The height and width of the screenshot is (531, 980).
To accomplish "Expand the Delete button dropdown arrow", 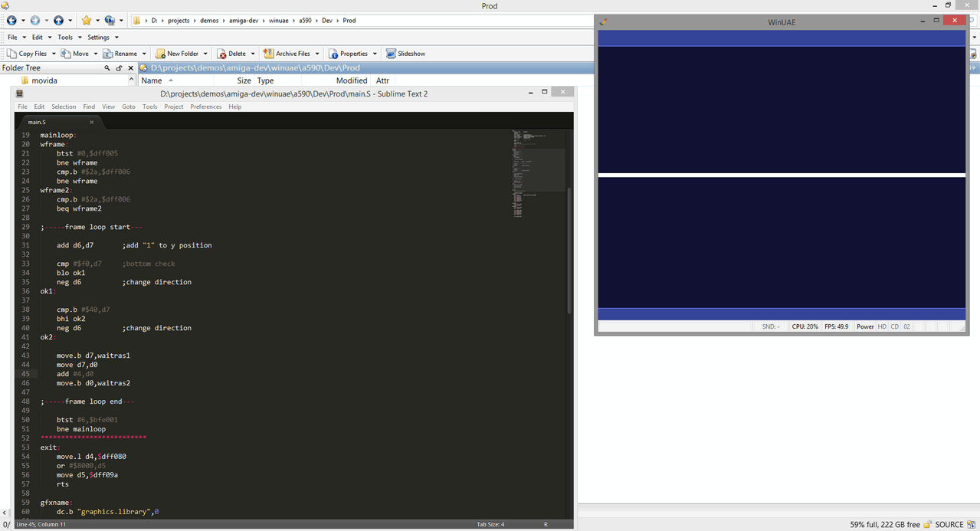I will tap(253, 54).
